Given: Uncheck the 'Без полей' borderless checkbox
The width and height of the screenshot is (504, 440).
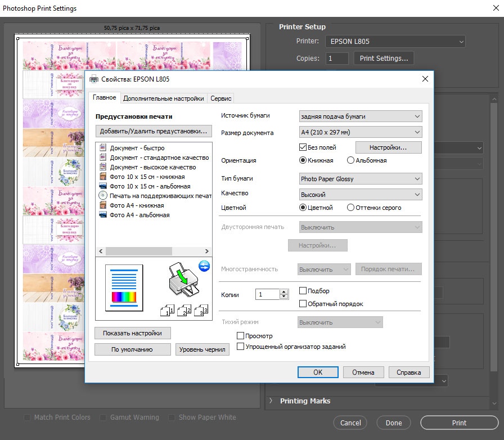Looking at the screenshot, I should [303, 147].
